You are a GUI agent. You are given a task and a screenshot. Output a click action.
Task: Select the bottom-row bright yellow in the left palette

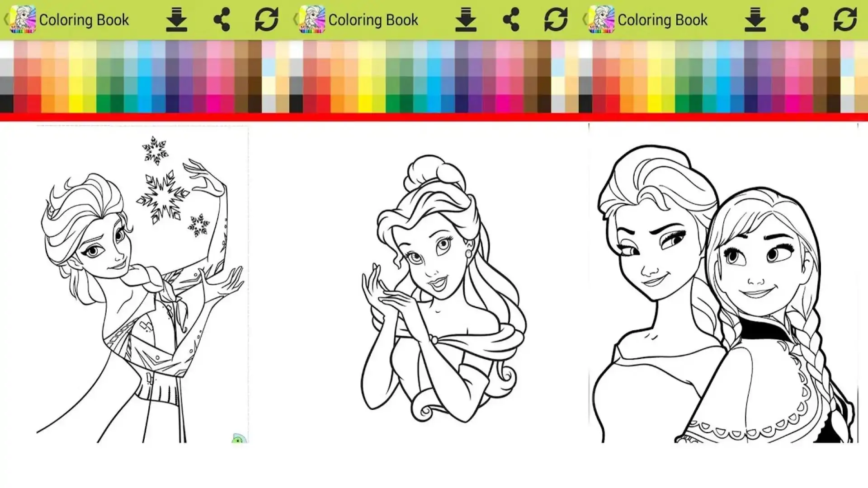(75, 103)
